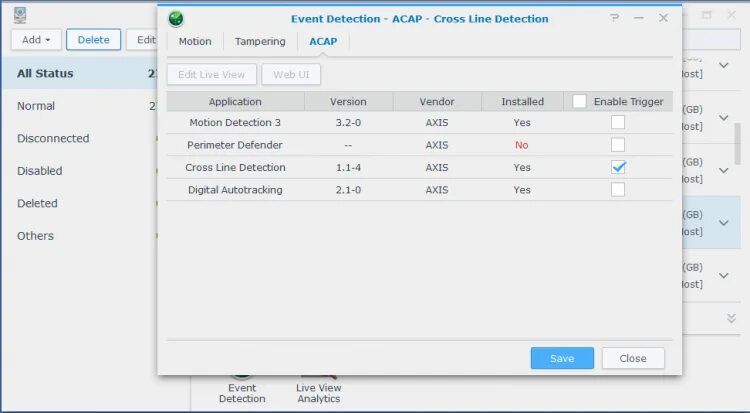Viewport: 750px width, 413px height.
Task: Open the Add dropdown button
Action: tap(36, 40)
